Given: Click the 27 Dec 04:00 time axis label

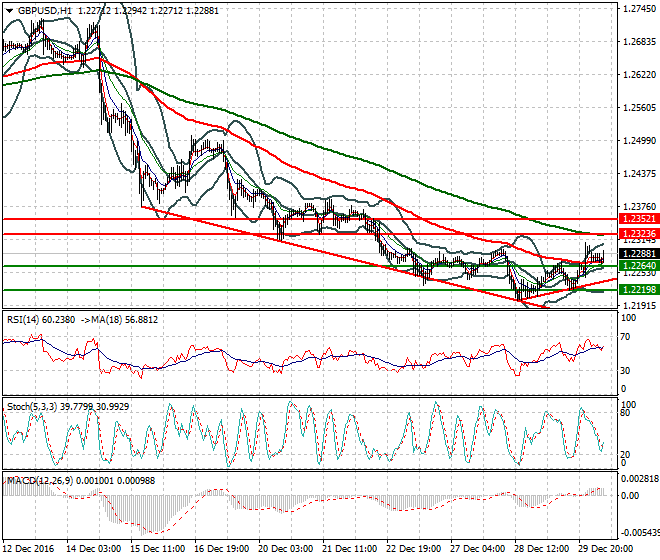Looking at the screenshot, I should click(x=477, y=549).
